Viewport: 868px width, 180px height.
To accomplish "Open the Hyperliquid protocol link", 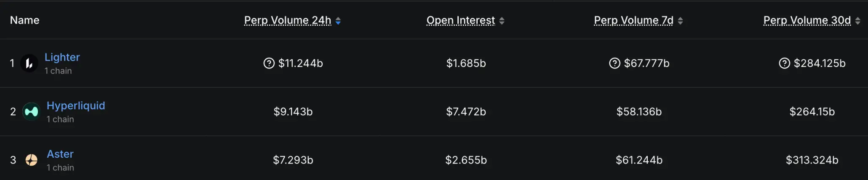I will pyautogui.click(x=76, y=106).
